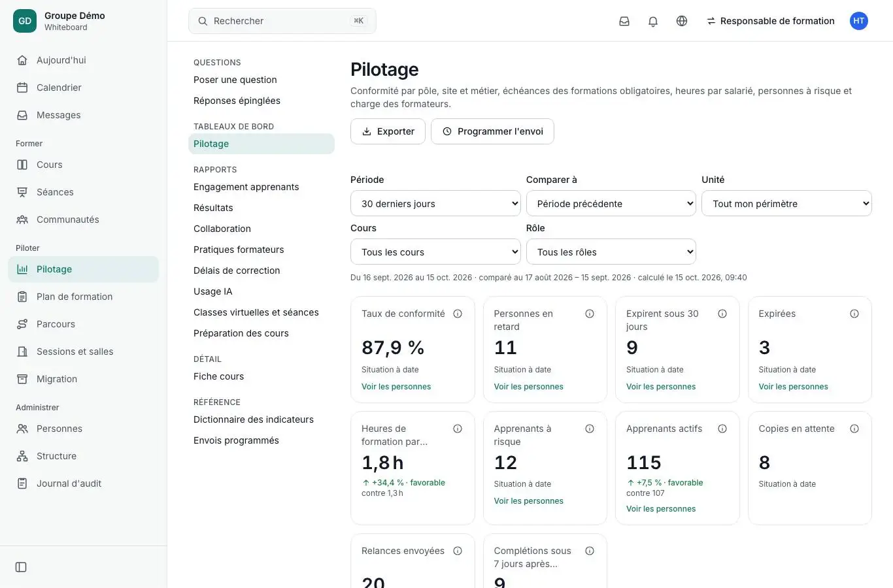Open the Délais de correction report

tap(261, 270)
